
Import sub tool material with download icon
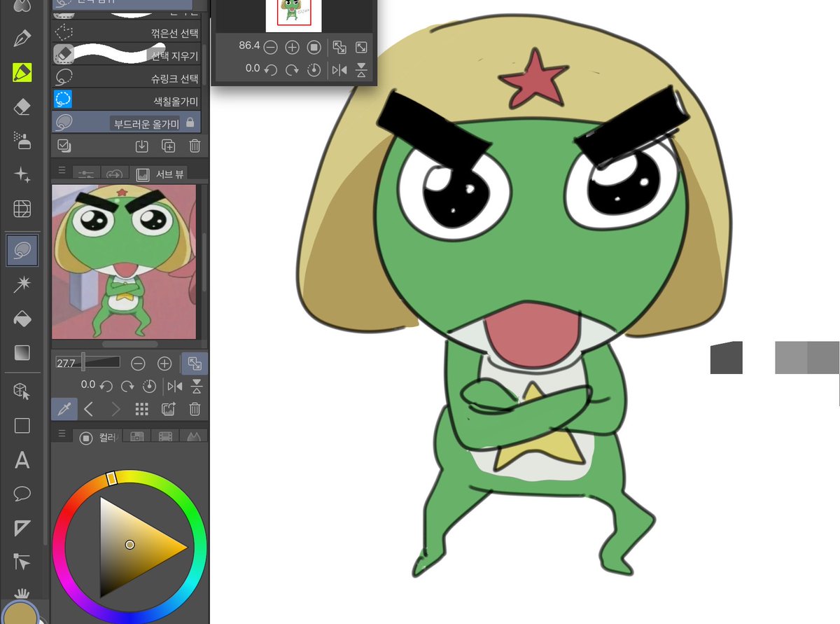[141, 146]
